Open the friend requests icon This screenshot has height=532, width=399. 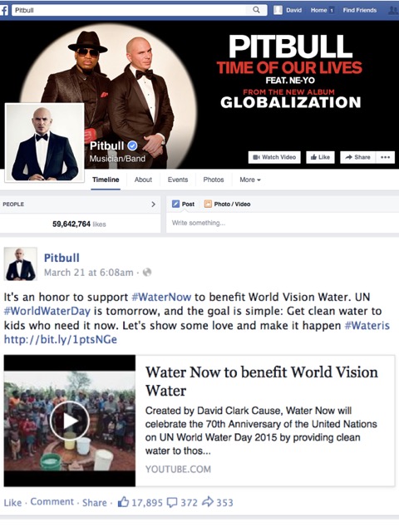tap(394, 10)
